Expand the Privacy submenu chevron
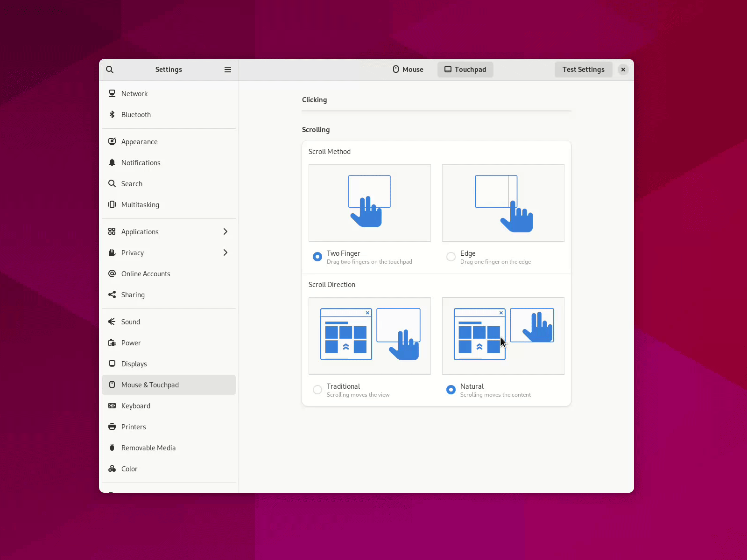 pos(226,253)
